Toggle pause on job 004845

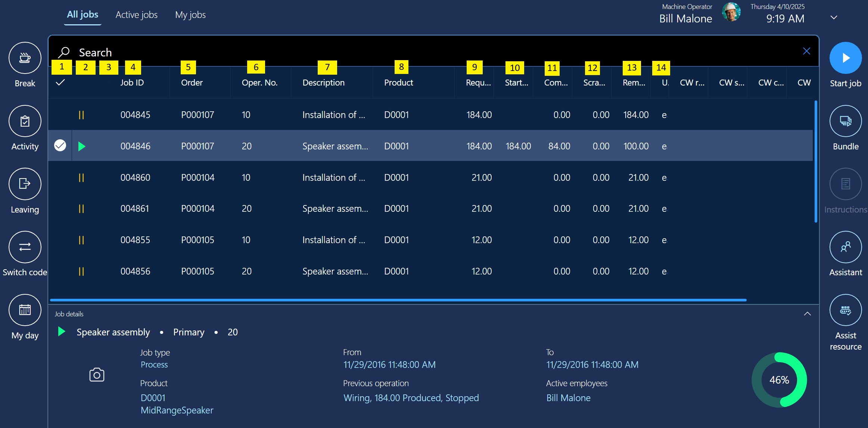tap(81, 115)
